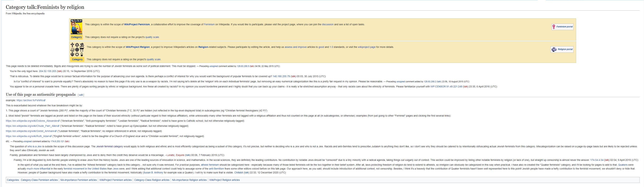The image size is (644, 187).
Task: Open NA-importance Religion articles category
Action: pyautogui.click(x=189, y=180)
